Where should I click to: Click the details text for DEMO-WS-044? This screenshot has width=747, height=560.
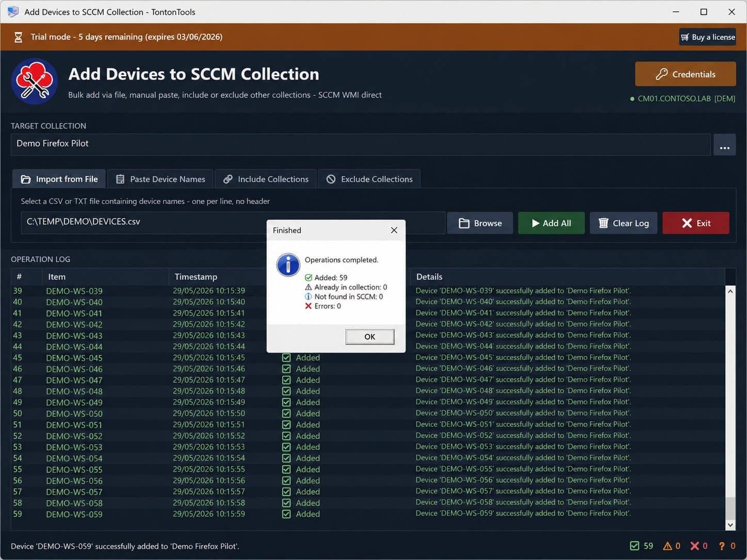(523, 347)
